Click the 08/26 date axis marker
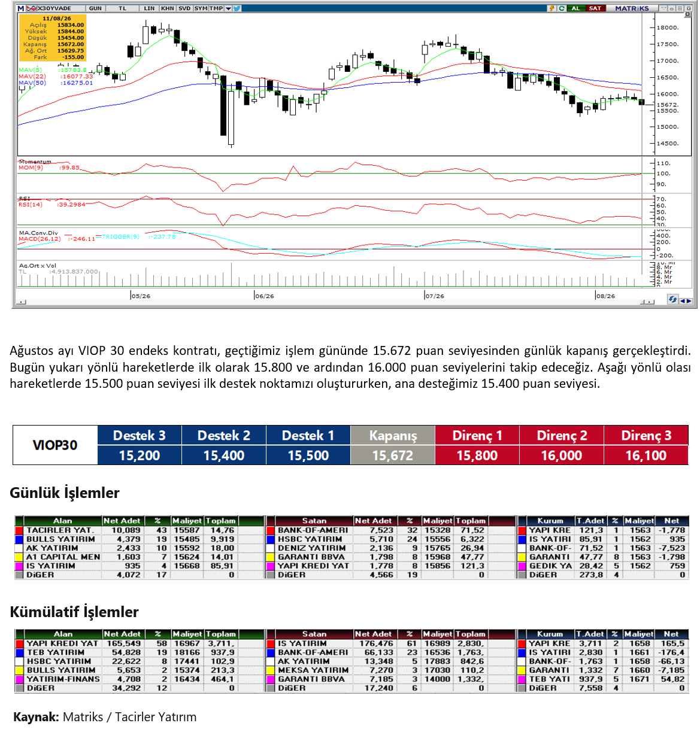The height and width of the screenshot is (732, 700). 605,296
